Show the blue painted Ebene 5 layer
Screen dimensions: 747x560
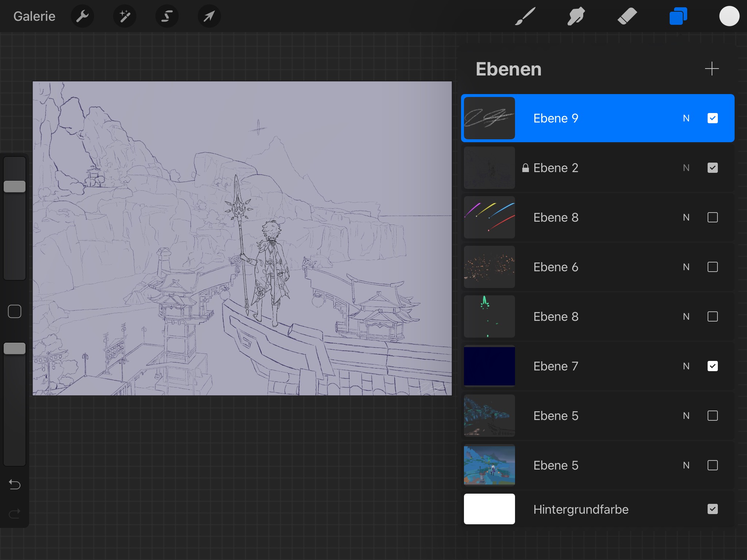(713, 465)
